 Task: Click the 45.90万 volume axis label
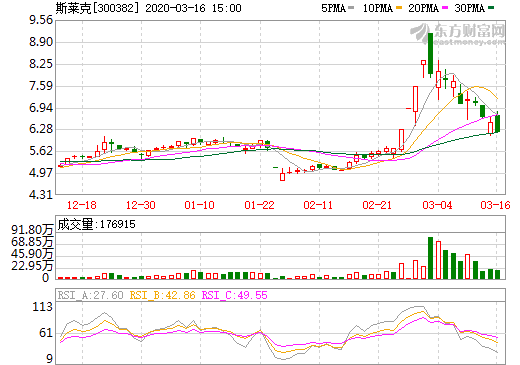point(32,254)
